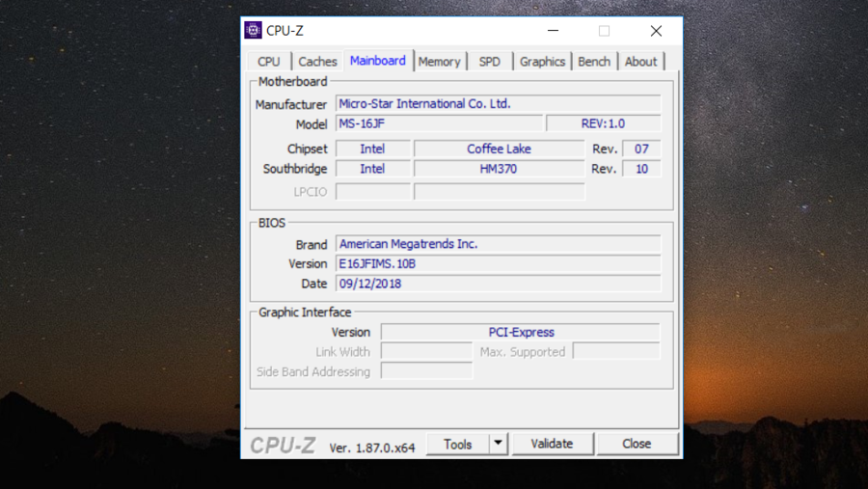Open the SPD tab
Viewport: 868px width, 489px height.
(x=489, y=62)
